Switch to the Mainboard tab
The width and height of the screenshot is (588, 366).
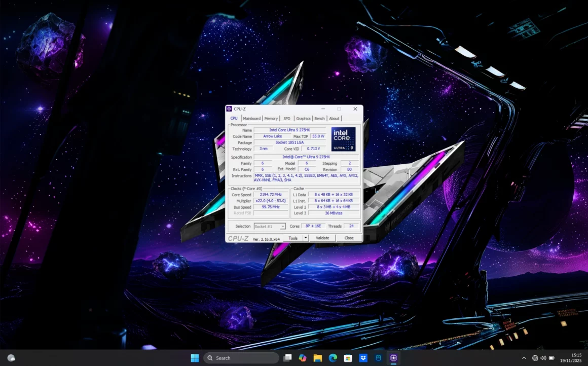pos(252,118)
